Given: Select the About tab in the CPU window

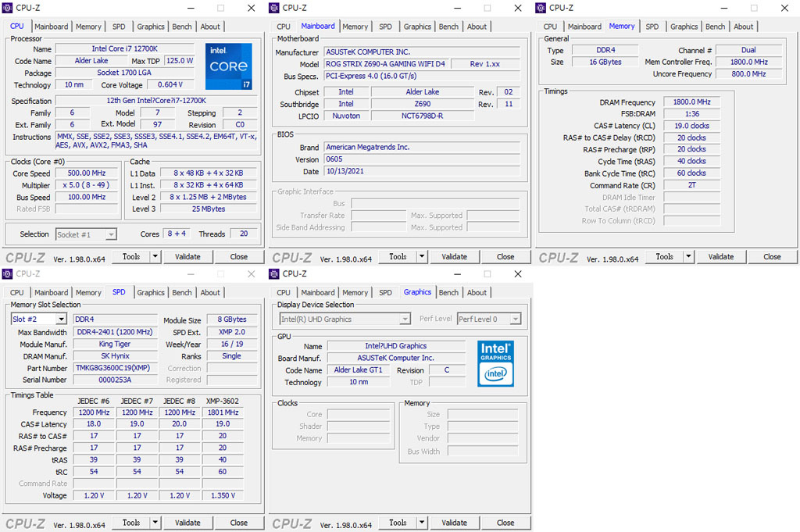Looking at the screenshot, I should coord(210,27).
